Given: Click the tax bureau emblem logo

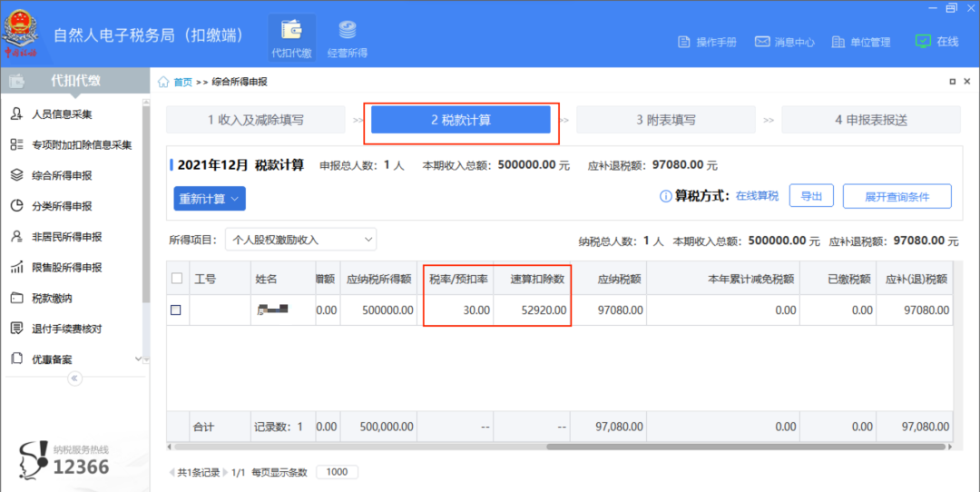Looking at the screenshot, I should click(21, 33).
